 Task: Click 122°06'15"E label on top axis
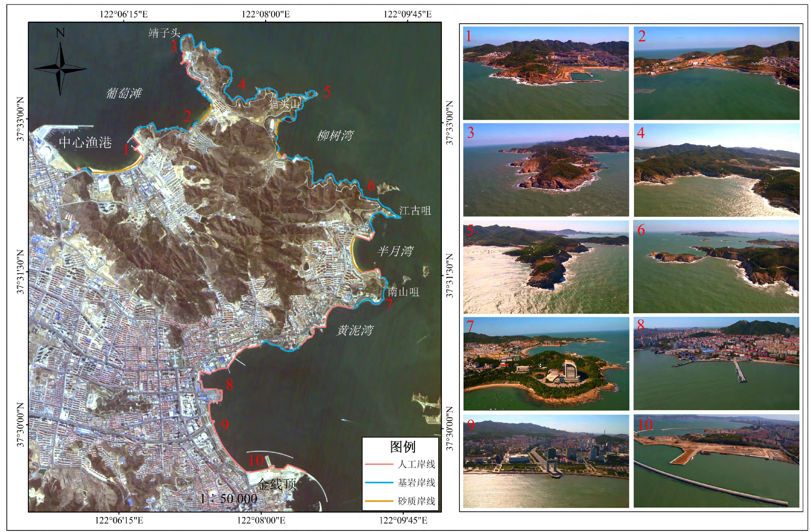pos(124,14)
